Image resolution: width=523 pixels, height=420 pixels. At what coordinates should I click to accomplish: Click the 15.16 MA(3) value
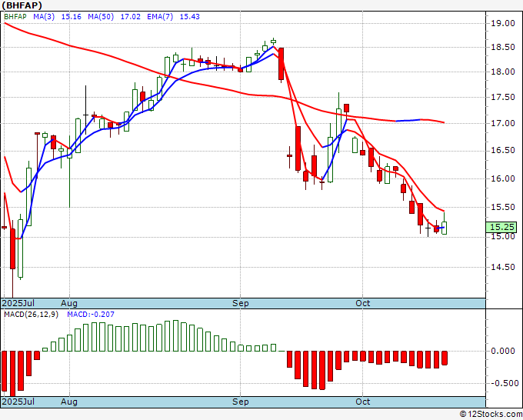tap(71, 16)
